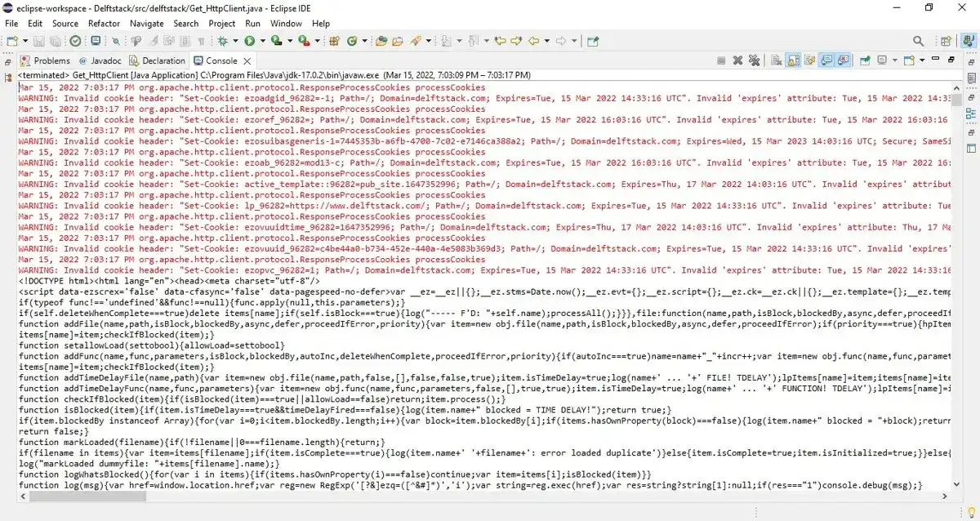Image resolution: width=980 pixels, height=521 pixels.
Task: Close the Console tab
Action: (247, 60)
